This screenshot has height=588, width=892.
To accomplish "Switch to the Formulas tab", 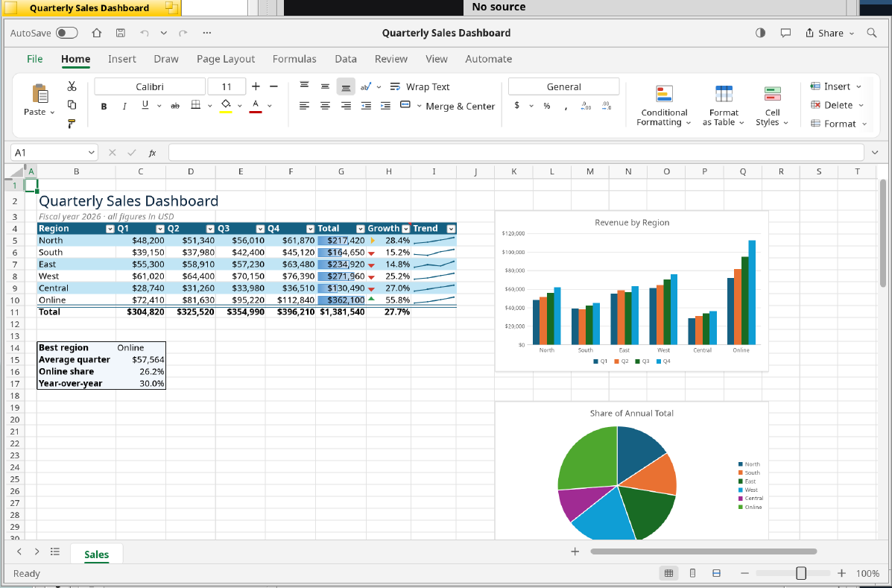I will click(x=294, y=59).
